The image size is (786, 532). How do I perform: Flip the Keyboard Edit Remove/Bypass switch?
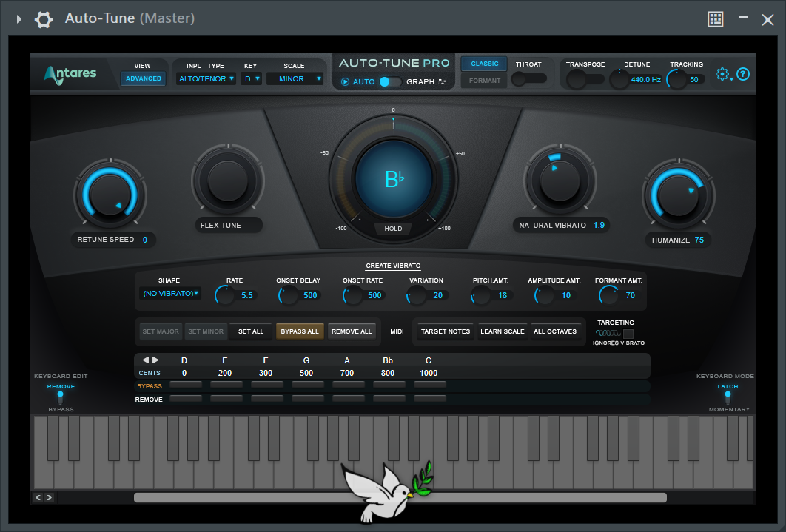[61, 398]
